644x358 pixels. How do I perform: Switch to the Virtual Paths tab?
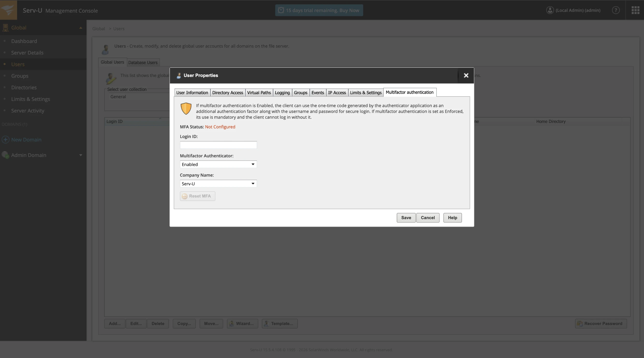[259, 93]
